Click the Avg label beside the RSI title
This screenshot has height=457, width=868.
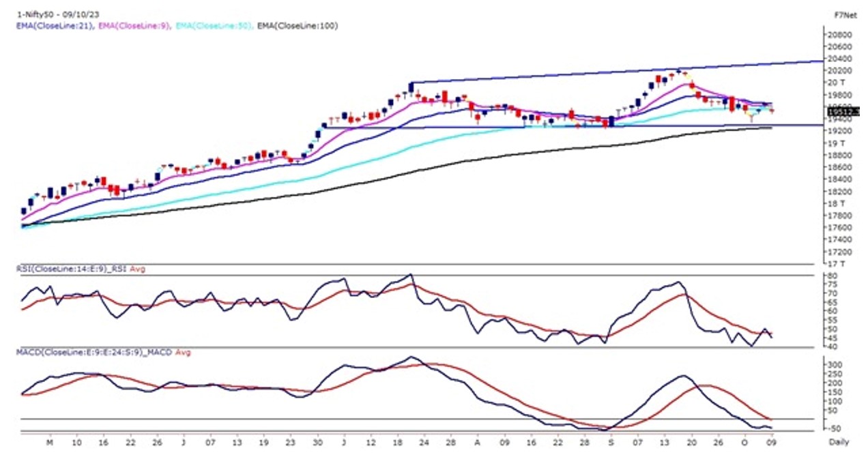[x=137, y=269]
